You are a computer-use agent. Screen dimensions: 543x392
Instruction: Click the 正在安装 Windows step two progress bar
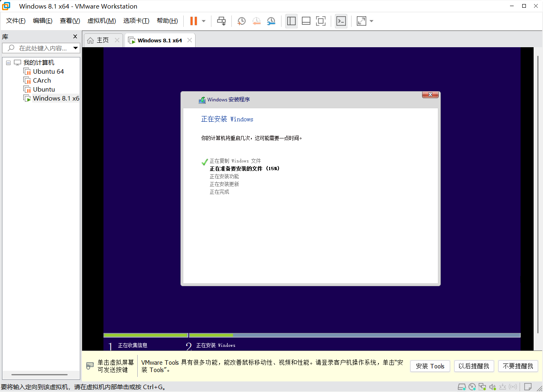[355, 335]
